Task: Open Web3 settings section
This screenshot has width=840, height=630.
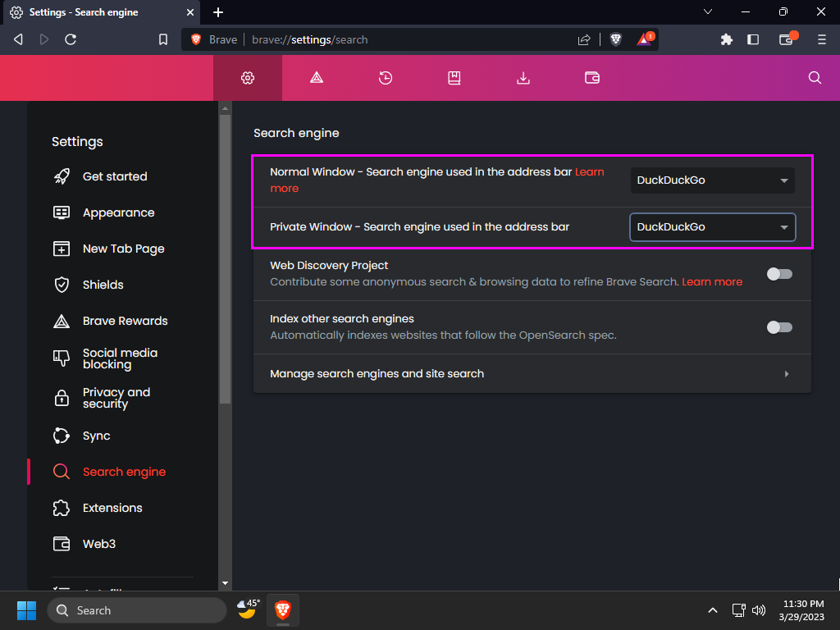Action: pos(84,544)
